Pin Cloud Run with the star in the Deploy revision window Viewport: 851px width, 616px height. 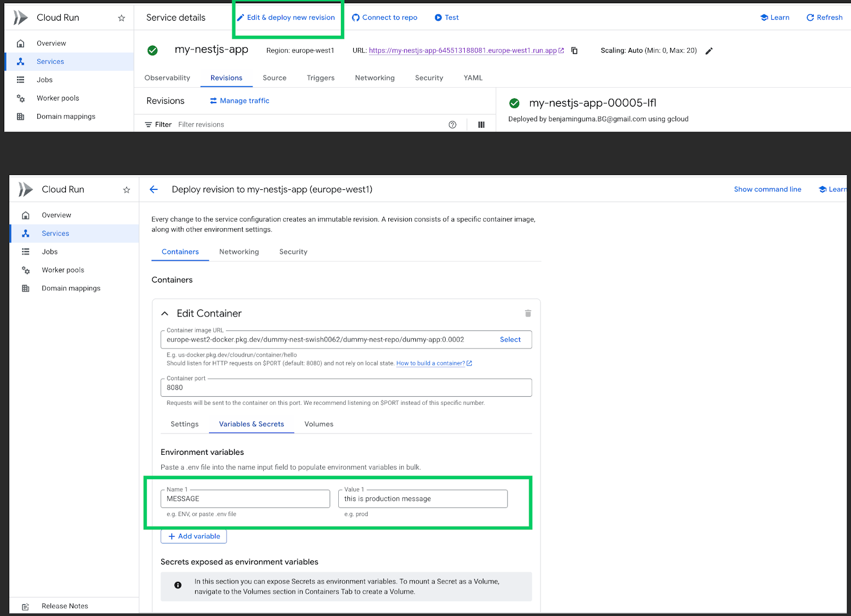pyautogui.click(x=127, y=190)
